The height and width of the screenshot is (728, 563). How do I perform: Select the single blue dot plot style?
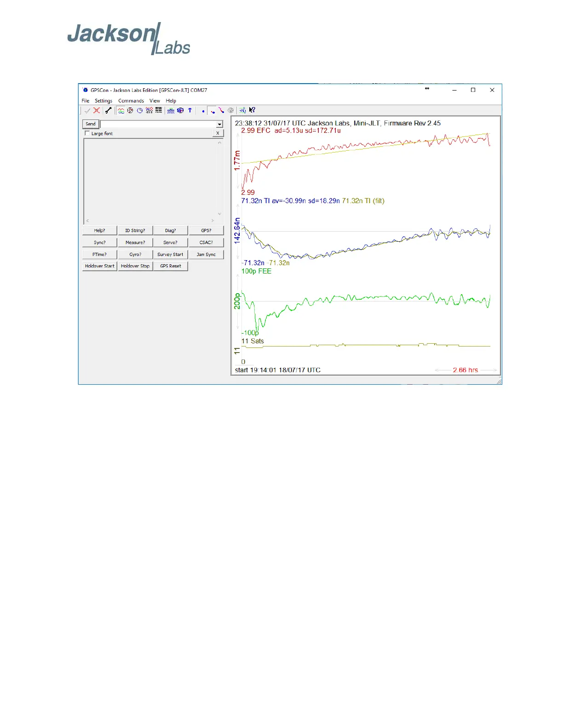click(x=203, y=111)
